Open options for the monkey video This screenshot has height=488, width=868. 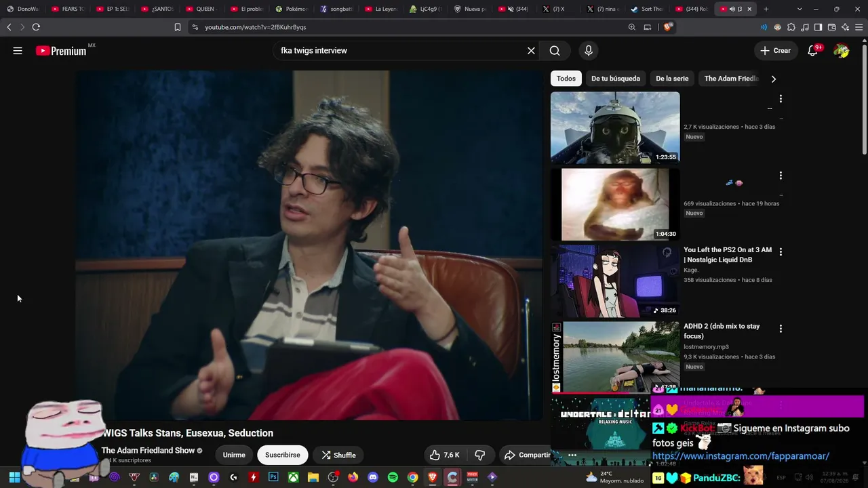point(781,176)
